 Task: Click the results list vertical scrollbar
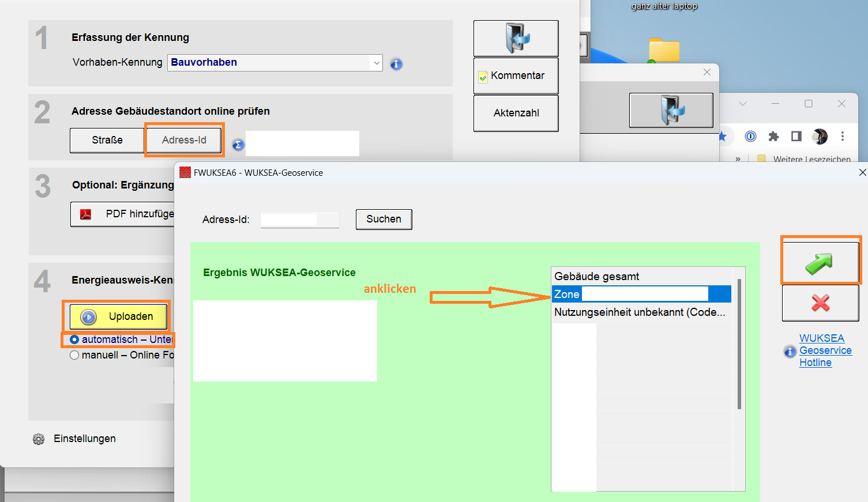click(739, 346)
